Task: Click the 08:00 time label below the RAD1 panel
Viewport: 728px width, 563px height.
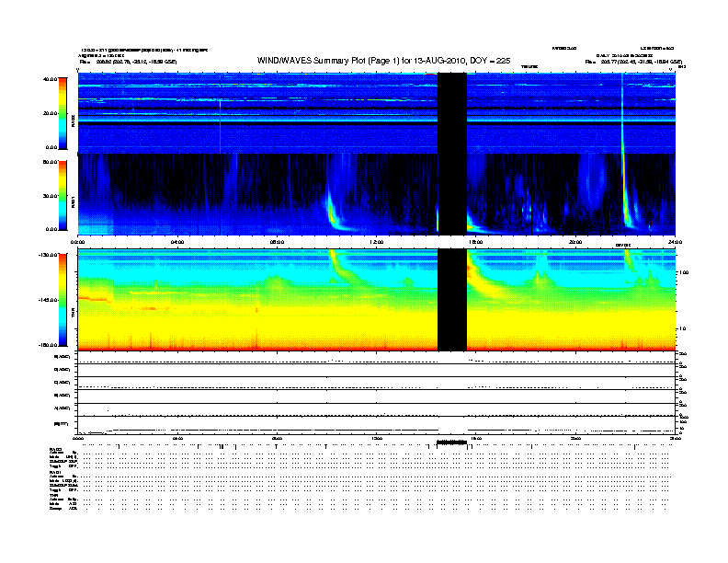Action: [x=277, y=242]
